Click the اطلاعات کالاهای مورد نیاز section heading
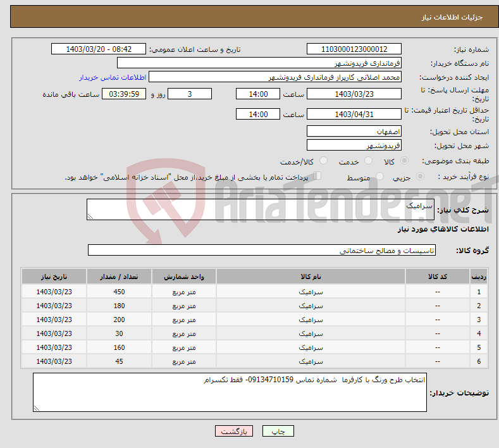Viewport: 499px width, 448px height. click(x=443, y=229)
